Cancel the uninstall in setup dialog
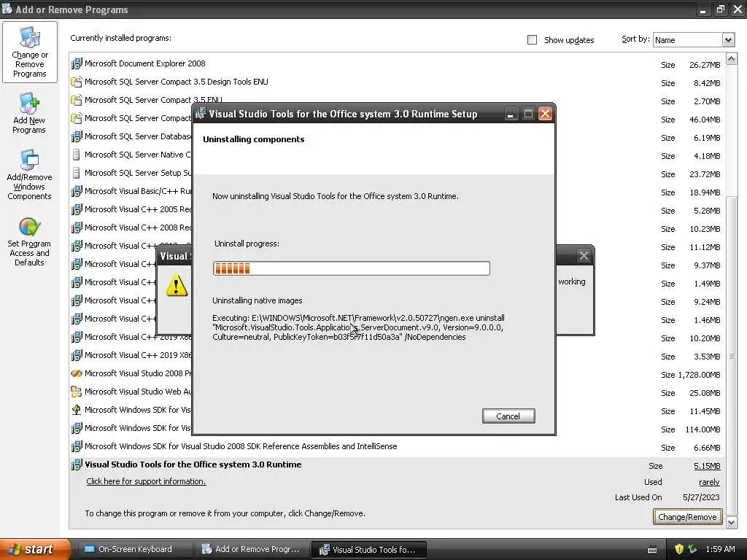Viewport: 747px width, 560px height. (x=508, y=416)
